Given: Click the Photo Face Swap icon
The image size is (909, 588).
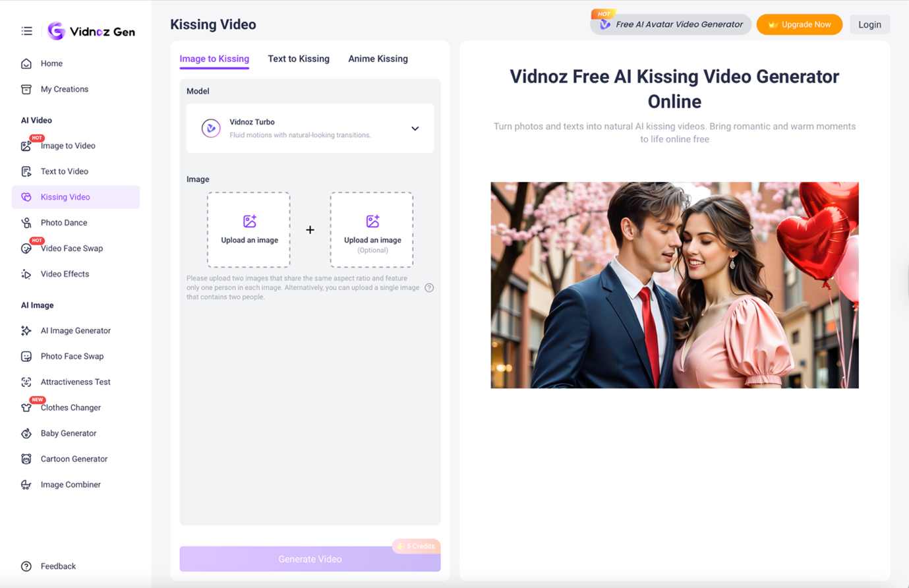Looking at the screenshot, I should (26, 357).
